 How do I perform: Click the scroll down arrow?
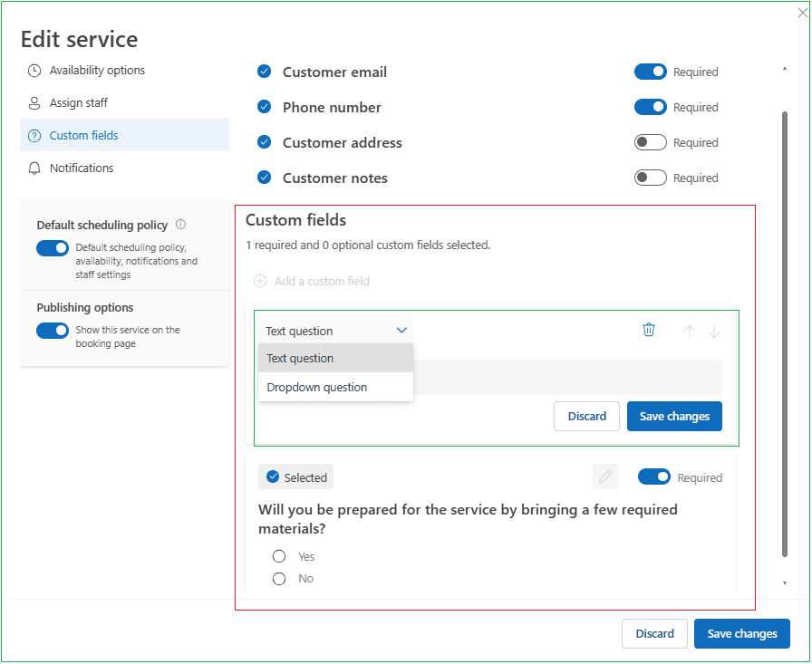[x=785, y=582]
